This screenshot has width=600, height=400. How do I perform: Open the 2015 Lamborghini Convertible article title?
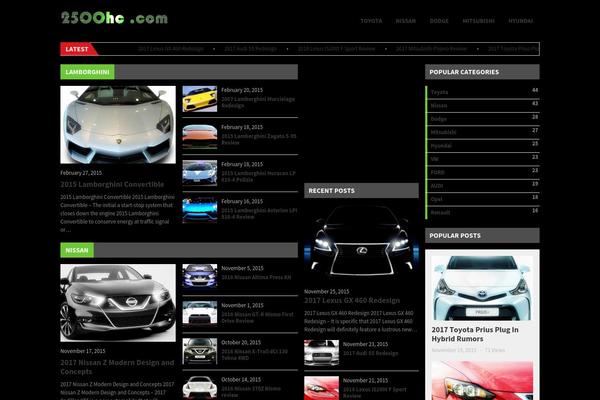click(x=112, y=184)
